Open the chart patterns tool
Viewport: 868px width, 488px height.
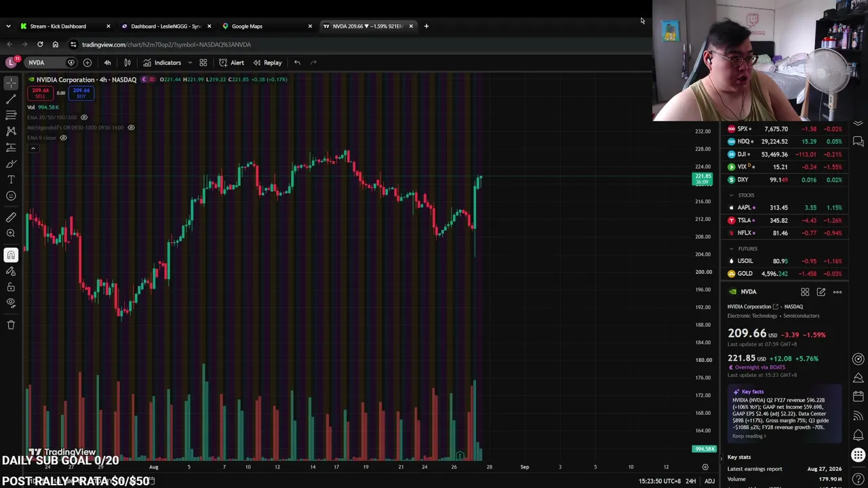tap(11, 131)
